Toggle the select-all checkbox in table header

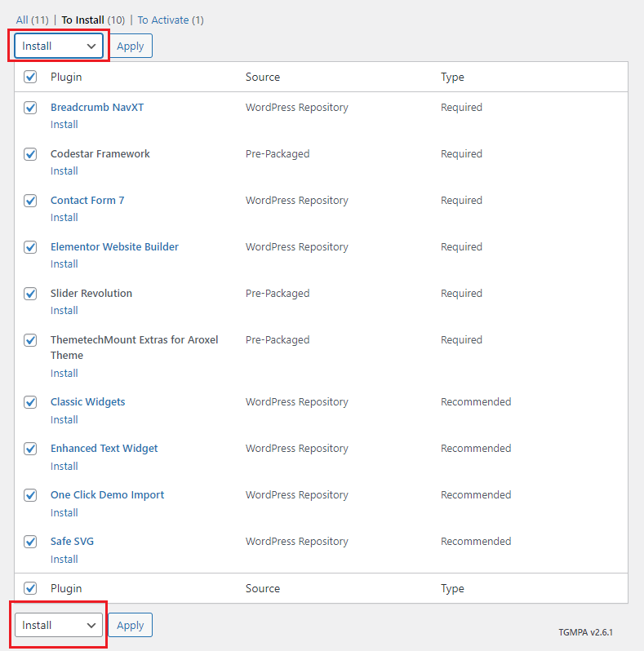click(30, 77)
